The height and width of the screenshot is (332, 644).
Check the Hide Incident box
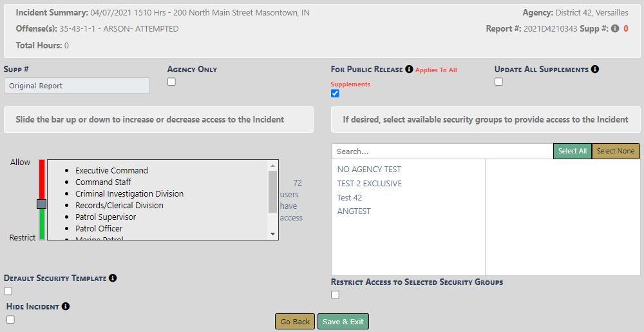10,319
